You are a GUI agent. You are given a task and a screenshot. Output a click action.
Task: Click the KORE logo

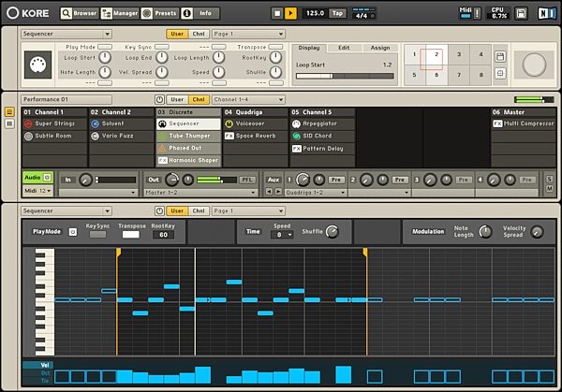pyautogui.click(x=28, y=13)
